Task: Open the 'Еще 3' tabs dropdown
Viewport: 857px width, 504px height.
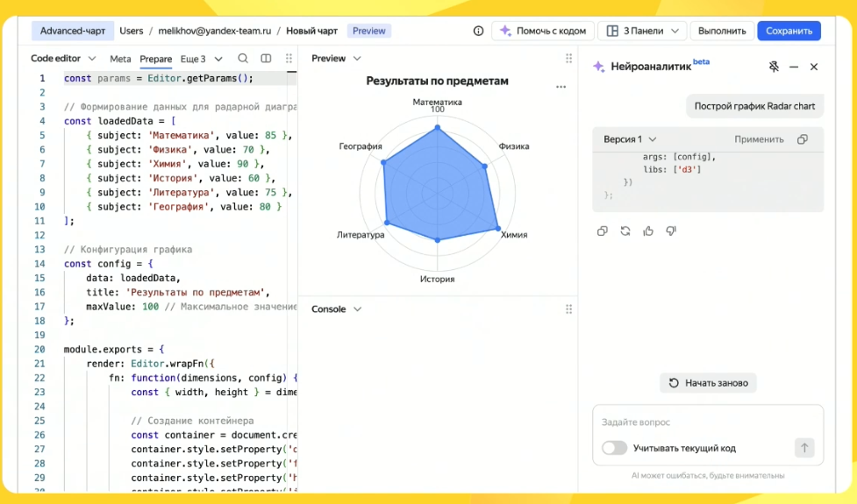Action: pos(199,59)
